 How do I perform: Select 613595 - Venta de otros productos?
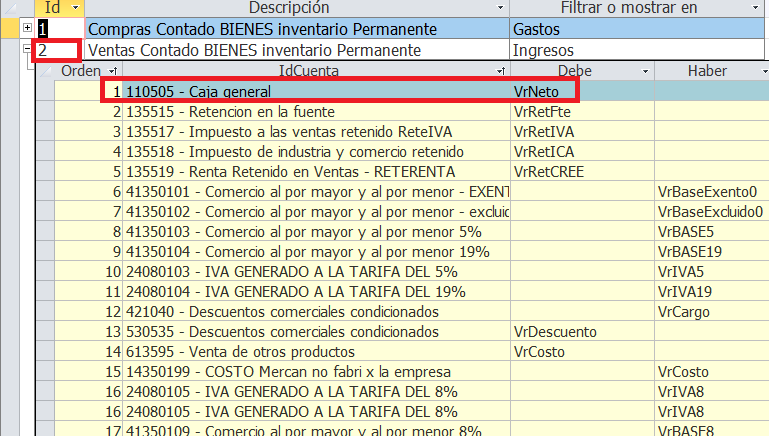(x=316, y=352)
